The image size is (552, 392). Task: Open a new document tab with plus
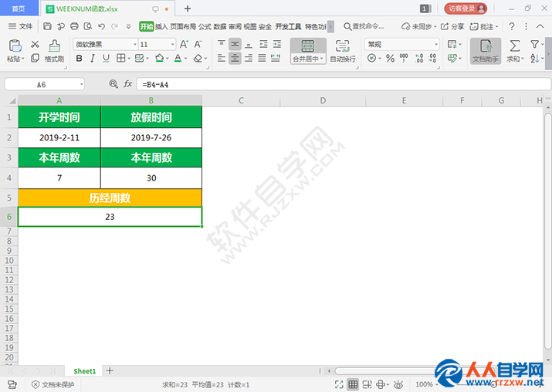click(x=188, y=8)
